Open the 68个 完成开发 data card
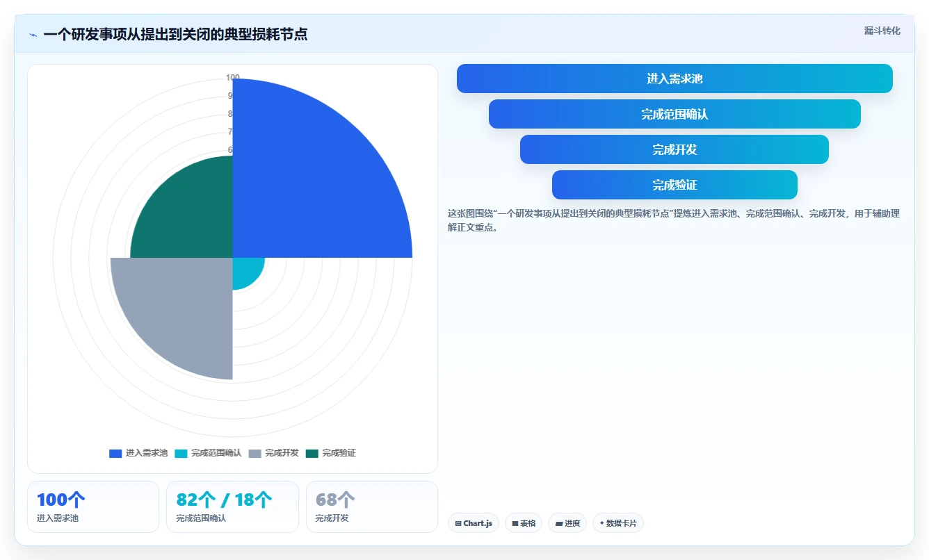 click(x=372, y=507)
